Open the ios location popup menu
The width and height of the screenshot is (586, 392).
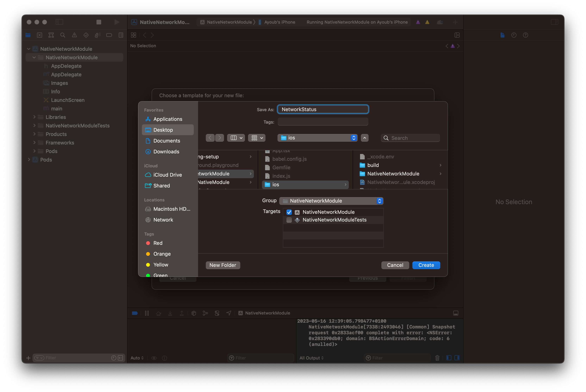(x=317, y=138)
